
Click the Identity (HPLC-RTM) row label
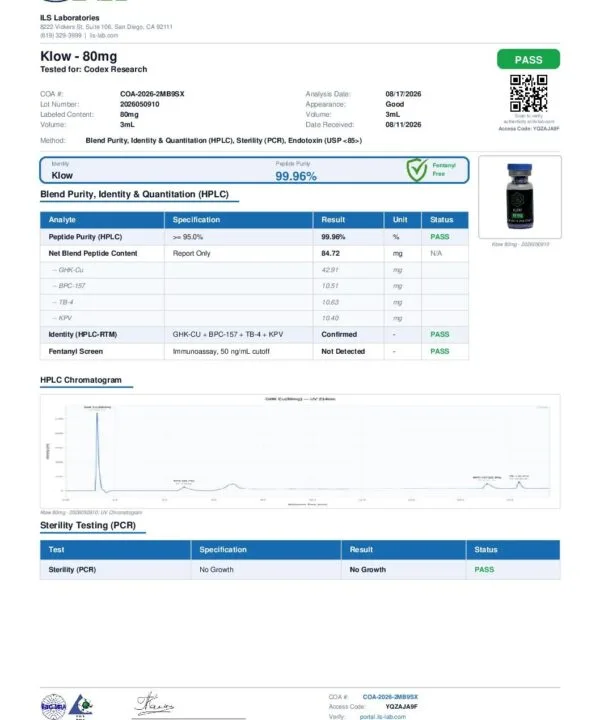83,334
